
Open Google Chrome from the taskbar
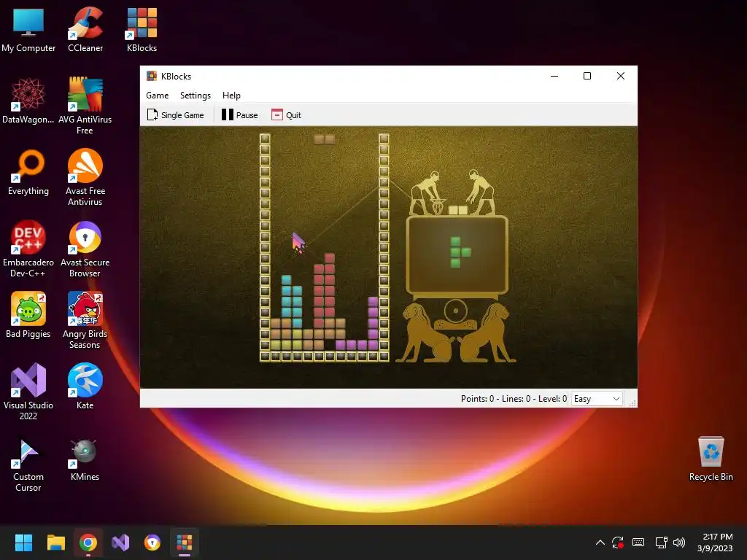[x=88, y=542]
